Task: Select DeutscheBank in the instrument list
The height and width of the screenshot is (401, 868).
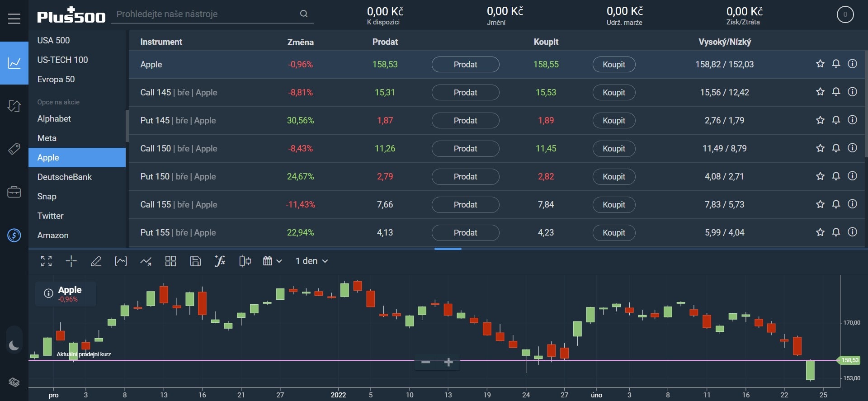Action: (64, 177)
